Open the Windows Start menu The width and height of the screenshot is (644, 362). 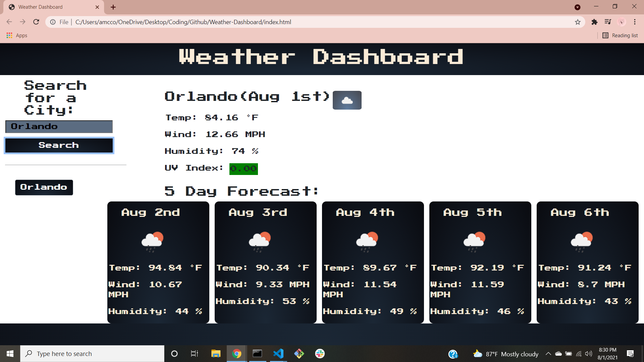tap(10, 353)
